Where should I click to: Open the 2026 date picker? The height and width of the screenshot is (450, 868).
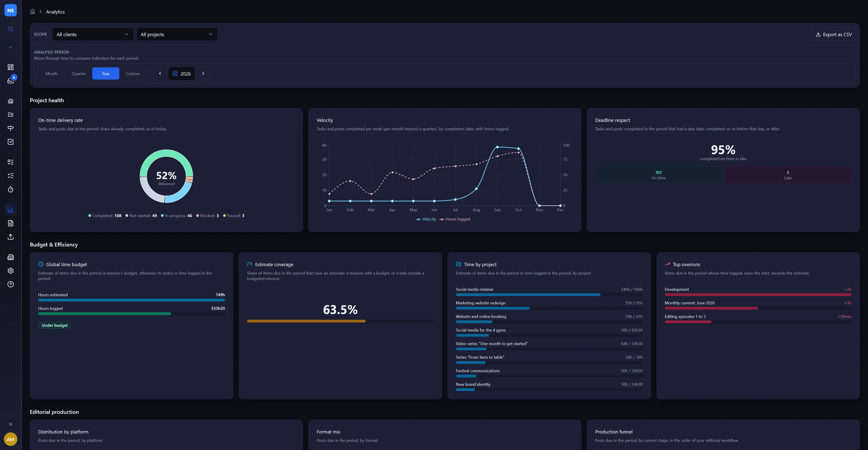182,73
